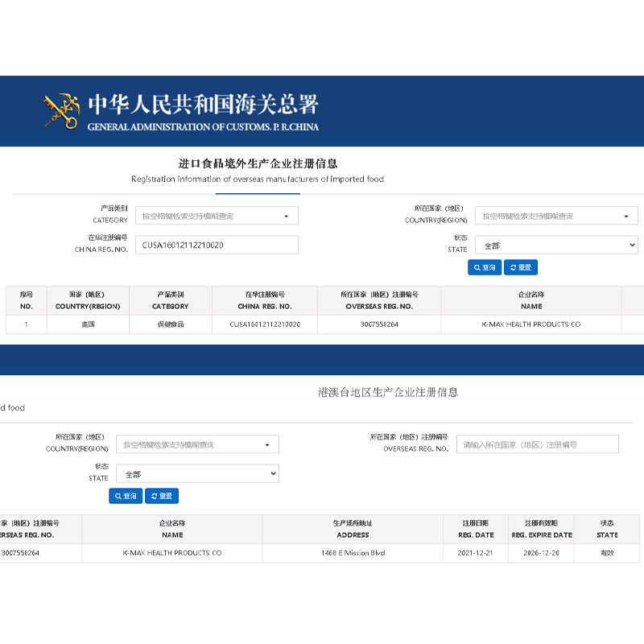Click 查询 query button in lower search form
644x644 pixels.
[x=126, y=496]
